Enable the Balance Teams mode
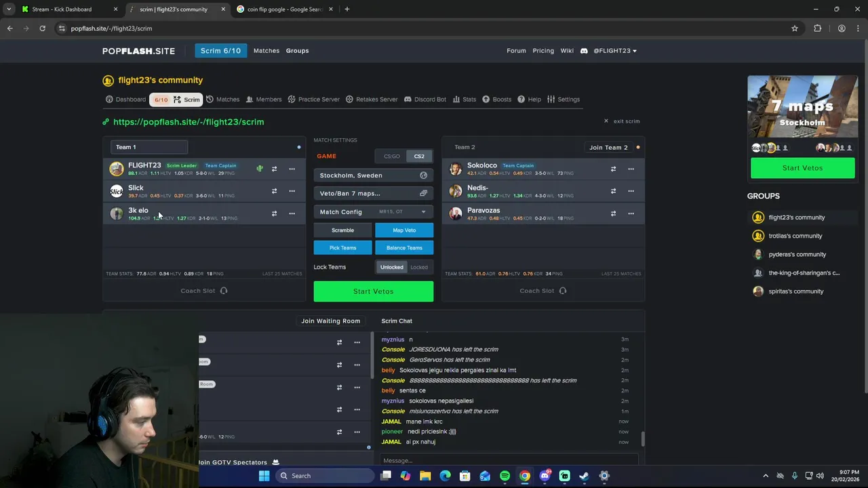This screenshot has width=868, height=488. coord(404,248)
